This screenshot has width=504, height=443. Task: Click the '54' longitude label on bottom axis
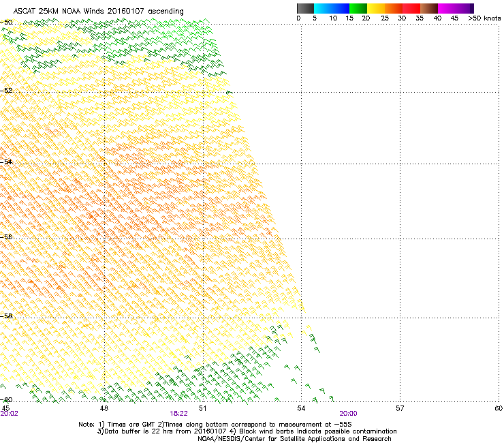[x=301, y=408]
